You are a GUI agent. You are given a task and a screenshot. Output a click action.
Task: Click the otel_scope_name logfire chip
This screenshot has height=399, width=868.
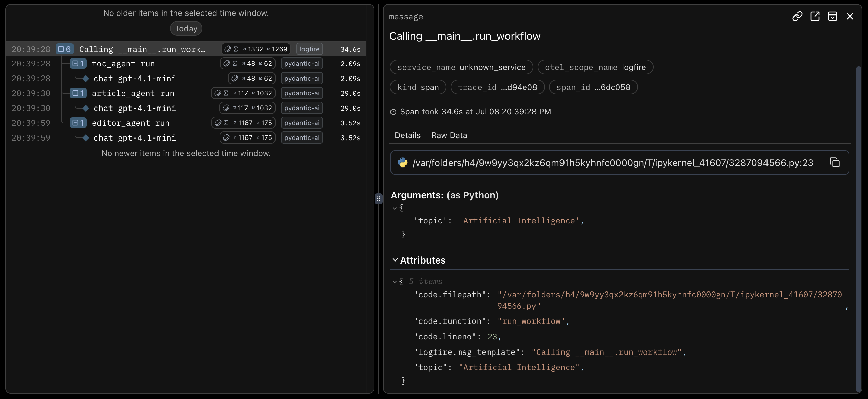point(595,67)
